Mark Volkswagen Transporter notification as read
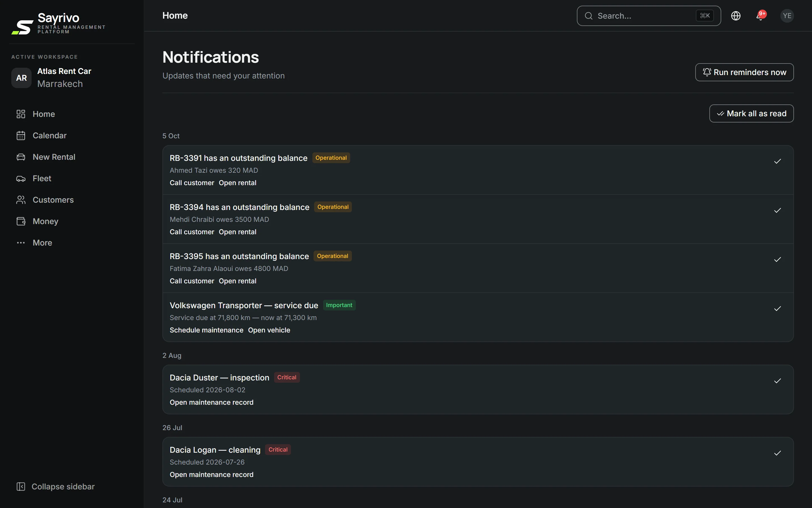Viewport: 812px width, 508px height. point(777,308)
